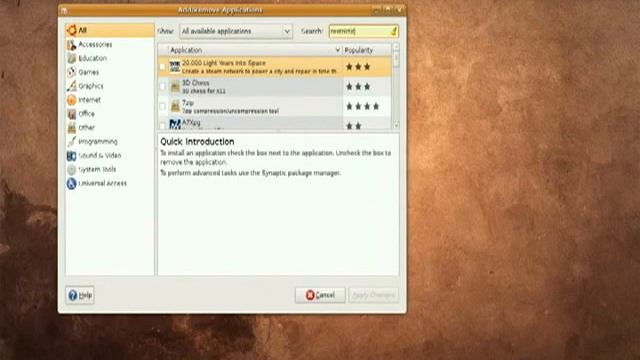Click the 3D Chess application icon
Screen dimensions: 640x360
coord(175,87)
